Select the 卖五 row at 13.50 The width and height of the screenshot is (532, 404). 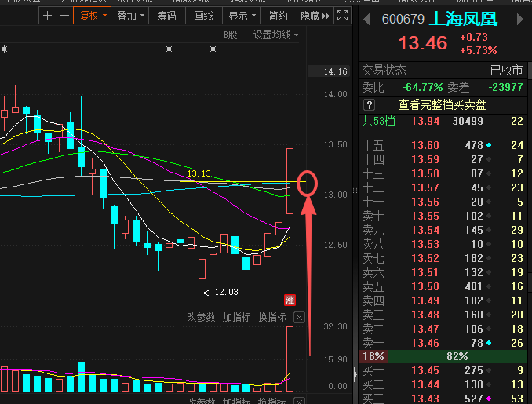pyautogui.click(x=443, y=286)
